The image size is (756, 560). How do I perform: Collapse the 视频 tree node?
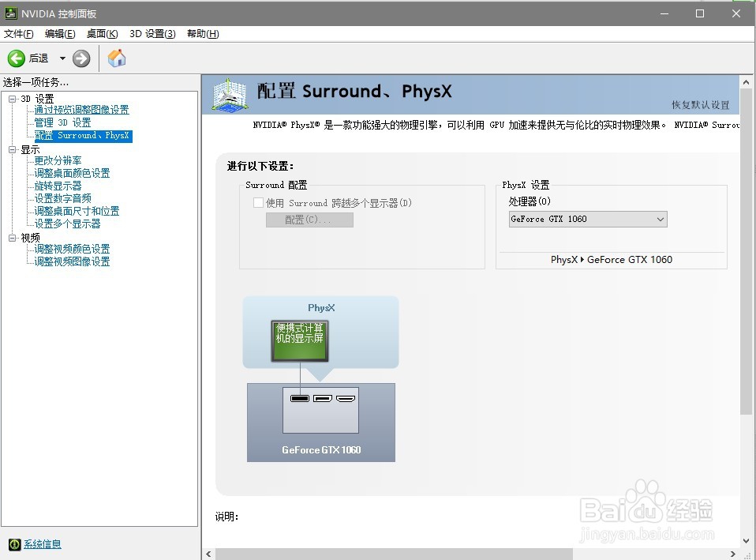tap(13, 238)
